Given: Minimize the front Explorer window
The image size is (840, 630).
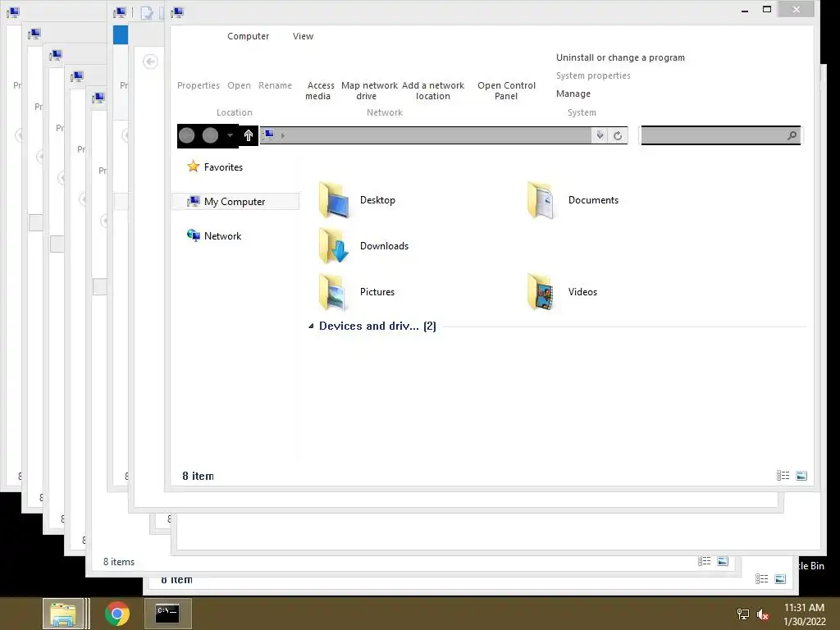Looking at the screenshot, I should (x=745, y=10).
